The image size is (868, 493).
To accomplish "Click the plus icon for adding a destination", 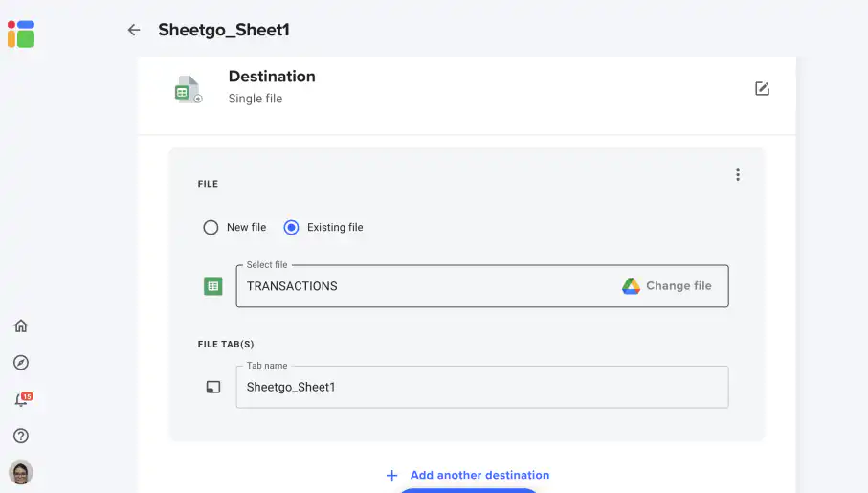I will (x=392, y=475).
